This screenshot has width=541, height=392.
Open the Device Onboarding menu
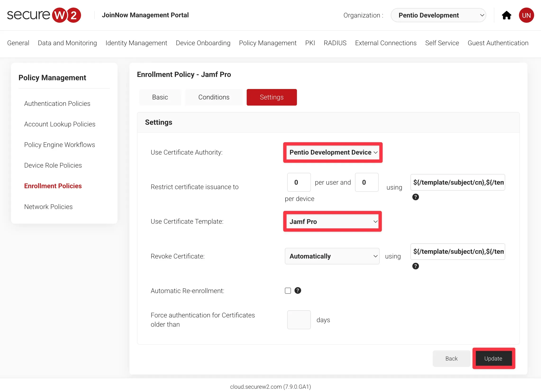pyautogui.click(x=203, y=43)
